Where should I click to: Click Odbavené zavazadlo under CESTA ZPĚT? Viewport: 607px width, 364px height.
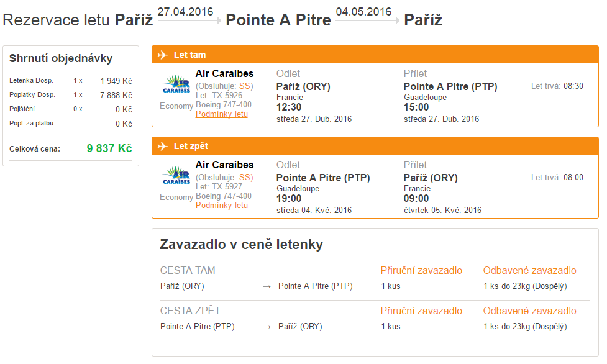(x=529, y=311)
